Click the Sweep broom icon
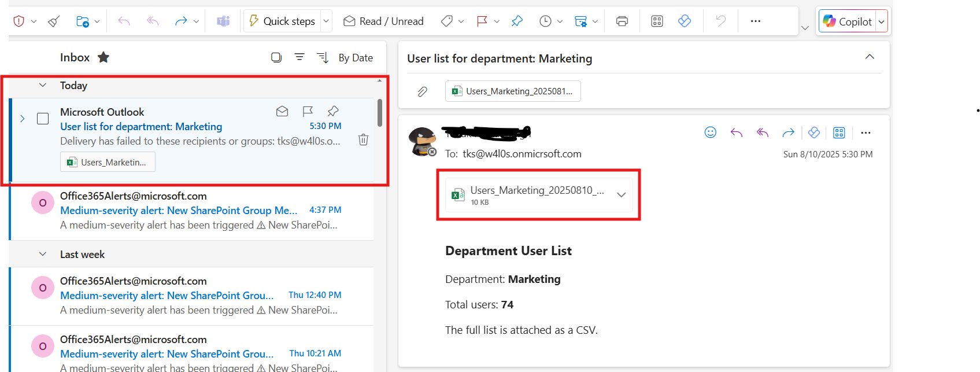The image size is (980, 372). 54,21
